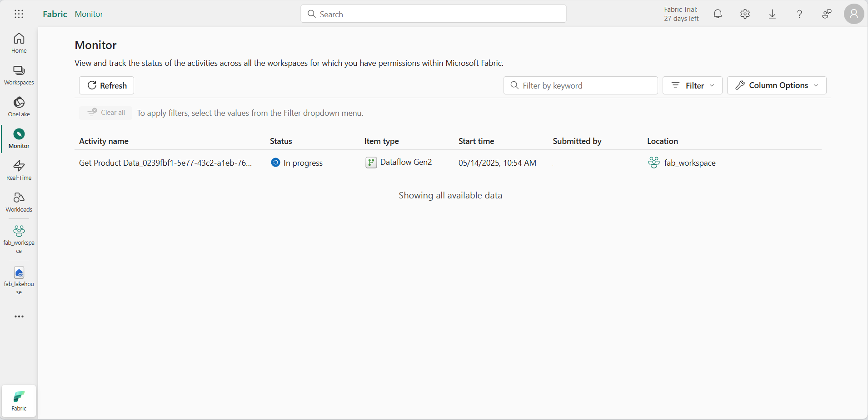The width and height of the screenshot is (868, 420).
Task: Sort by the Status column header
Action: [281, 141]
